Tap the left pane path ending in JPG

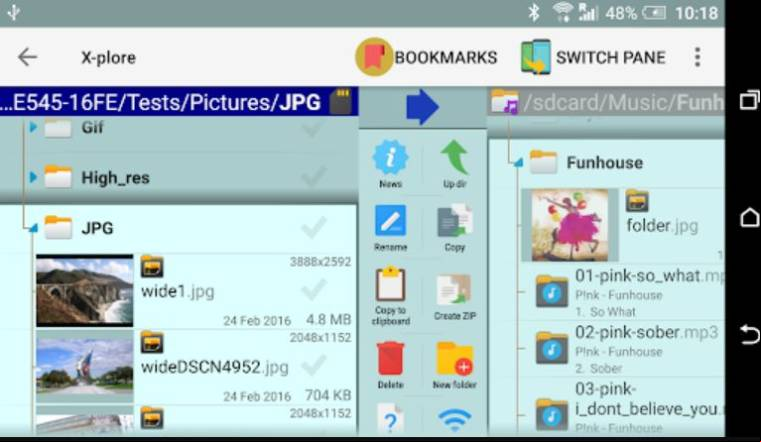pos(161,102)
